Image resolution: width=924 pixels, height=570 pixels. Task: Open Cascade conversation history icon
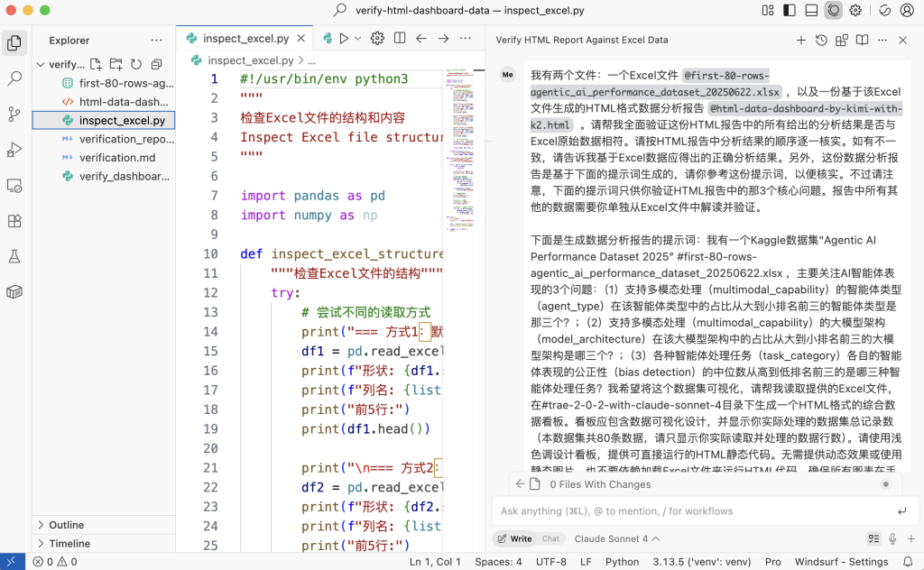point(821,41)
